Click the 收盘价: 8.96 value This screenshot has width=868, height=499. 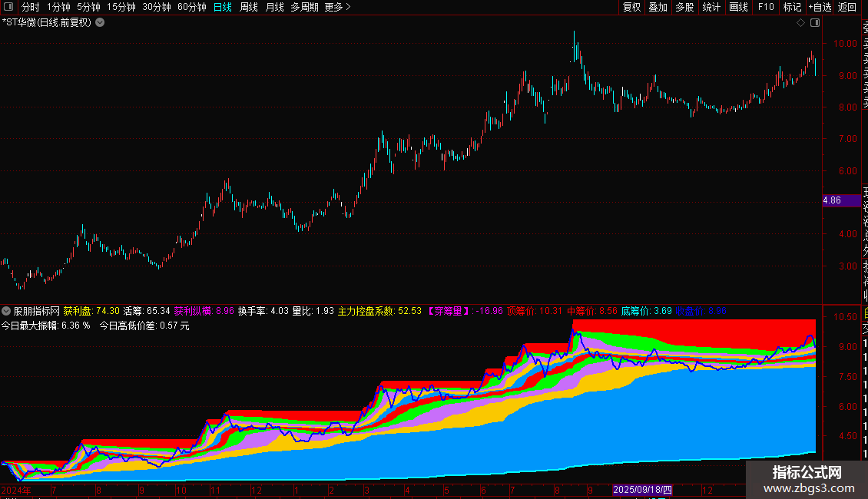point(701,312)
